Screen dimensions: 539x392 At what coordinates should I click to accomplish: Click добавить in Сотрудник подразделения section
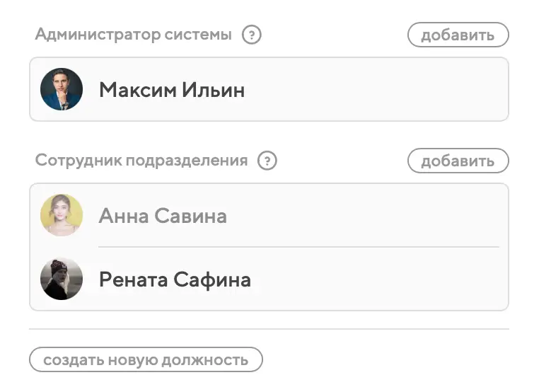pyautogui.click(x=458, y=161)
